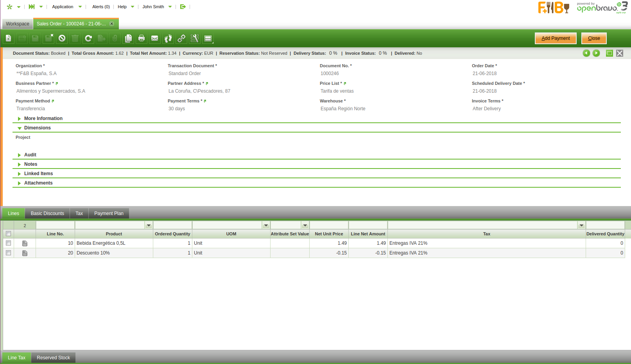Click the clone record copy icon

(x=128, y=38)
